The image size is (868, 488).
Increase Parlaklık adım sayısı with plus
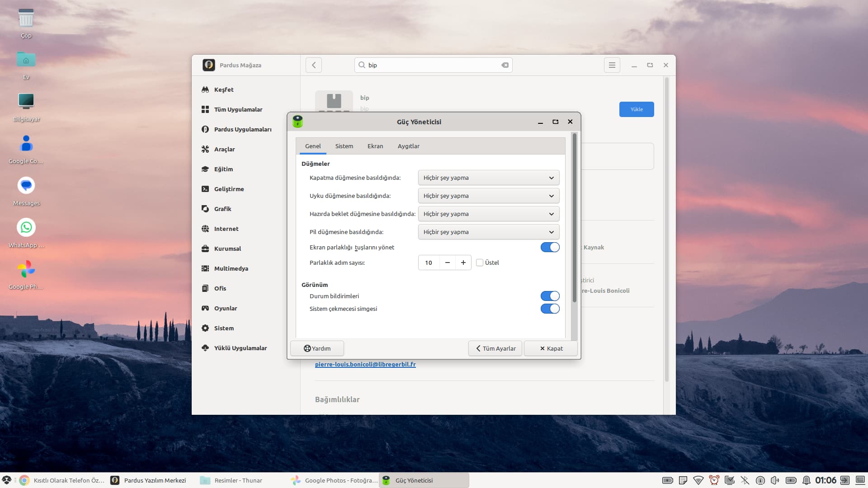463,263
